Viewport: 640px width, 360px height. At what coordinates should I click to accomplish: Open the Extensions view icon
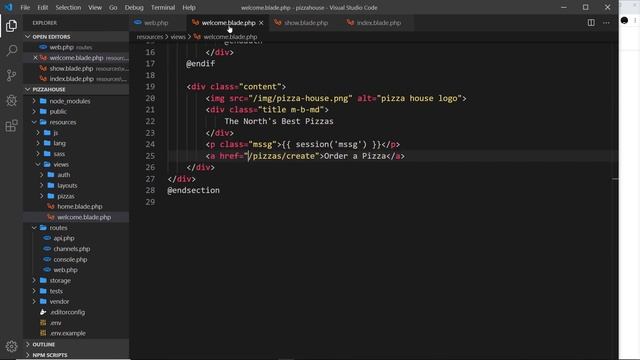pyautogui.click(x=11, y=126)
